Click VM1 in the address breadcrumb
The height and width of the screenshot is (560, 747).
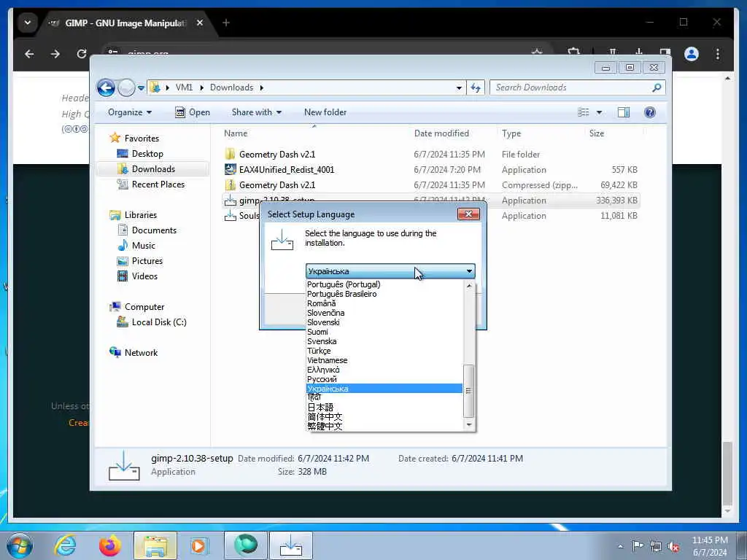point(184,87)
